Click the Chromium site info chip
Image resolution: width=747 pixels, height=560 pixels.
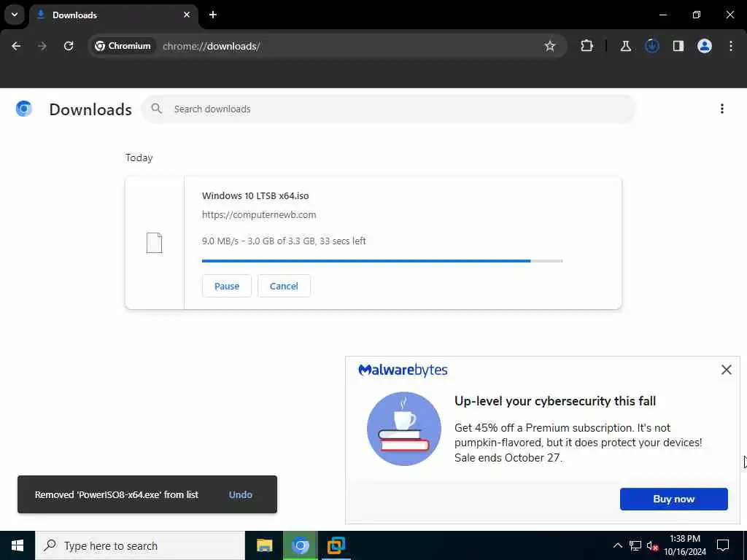tap(123, 46)
